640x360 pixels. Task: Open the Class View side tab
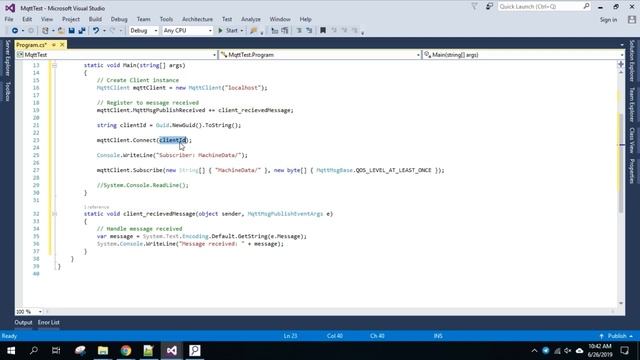click(632, 140)
